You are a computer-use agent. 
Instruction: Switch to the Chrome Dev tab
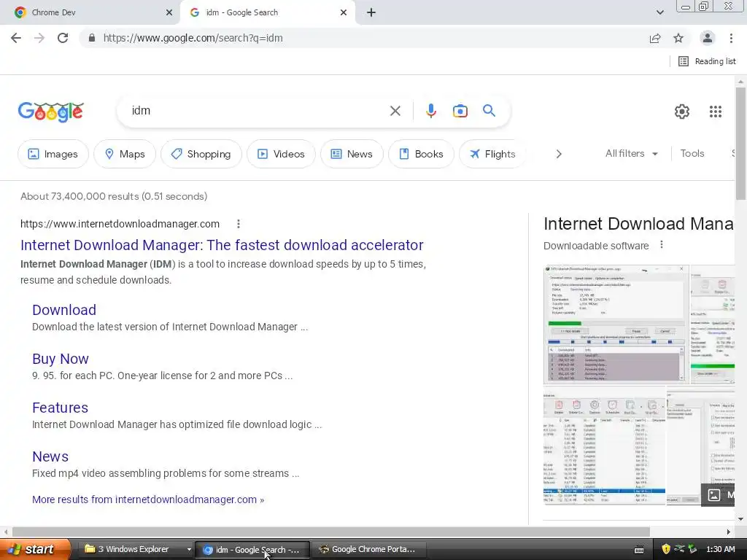(x=90, y=12)
